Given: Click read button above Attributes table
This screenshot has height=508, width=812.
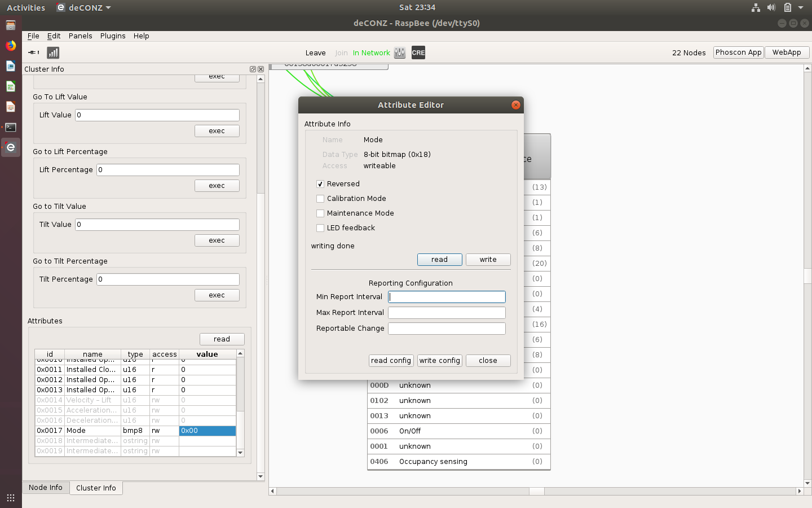Looking at the screenshot, I should [x=222, y=339].
